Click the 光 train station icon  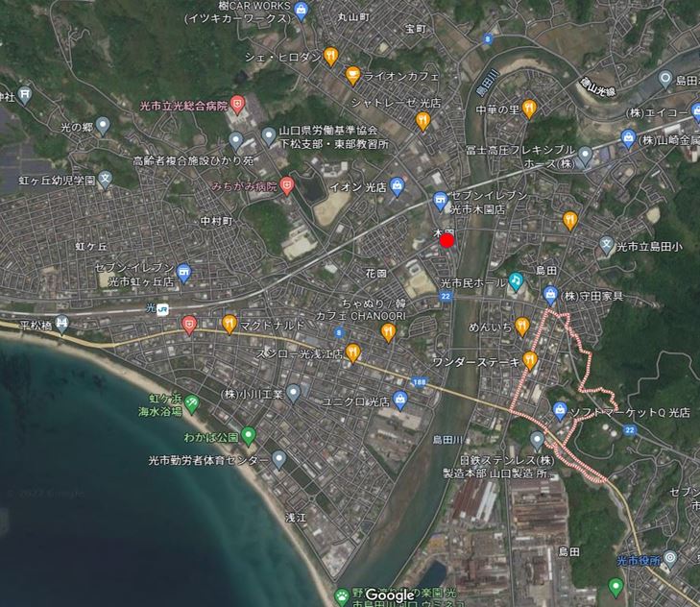163,308
